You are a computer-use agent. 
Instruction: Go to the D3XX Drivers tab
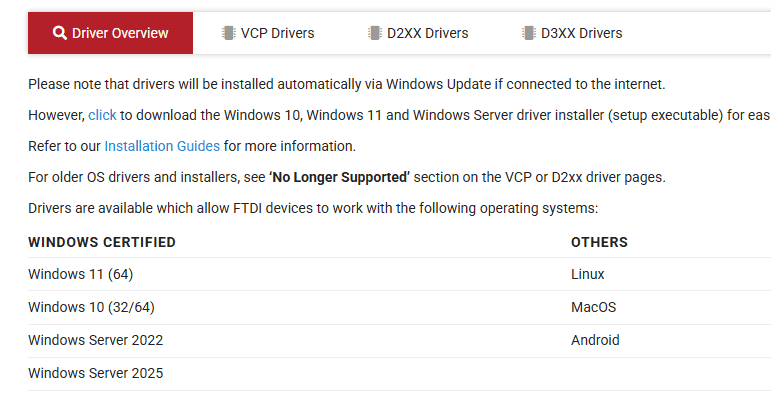click(581, 33)
